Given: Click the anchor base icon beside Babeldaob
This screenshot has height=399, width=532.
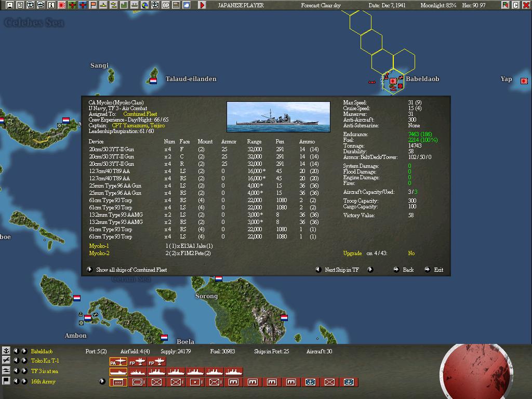Looking at the screenshot, I should click(x=6, y=351).
